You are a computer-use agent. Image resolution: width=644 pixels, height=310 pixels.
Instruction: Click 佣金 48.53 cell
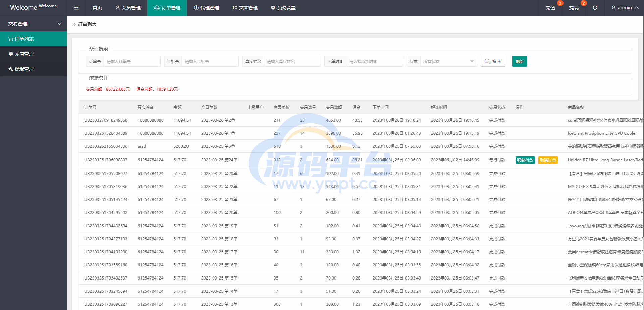(x=357, y=120)
